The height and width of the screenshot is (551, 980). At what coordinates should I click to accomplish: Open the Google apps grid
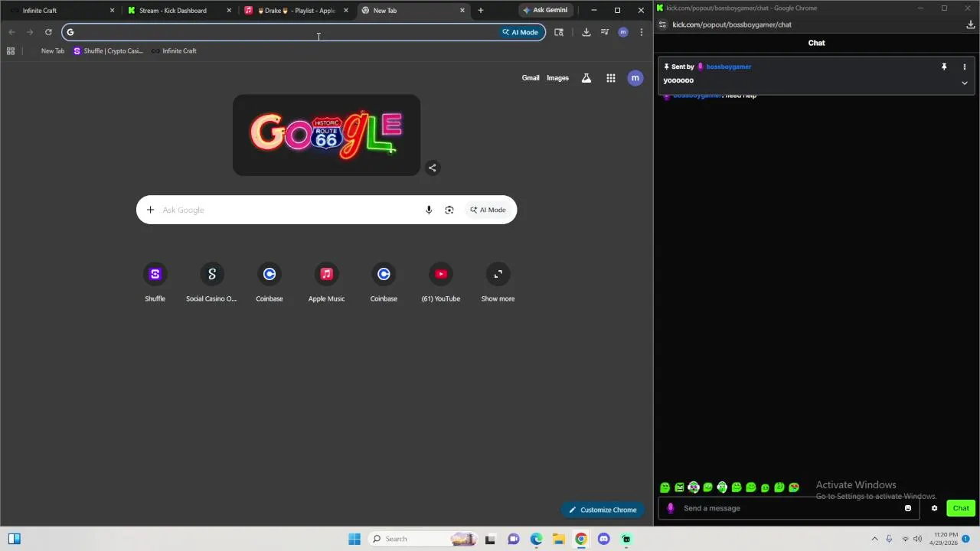coord(611,78)
